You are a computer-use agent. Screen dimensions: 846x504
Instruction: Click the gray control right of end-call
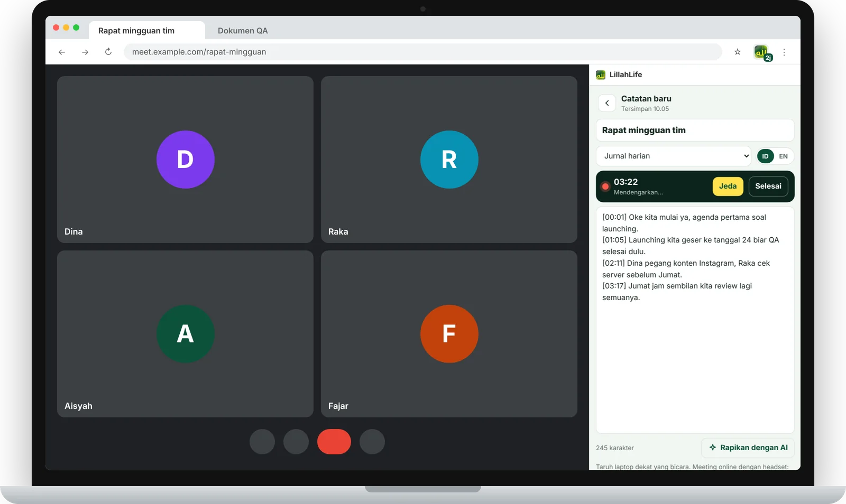pyautogui.click(x=372, y=442)
